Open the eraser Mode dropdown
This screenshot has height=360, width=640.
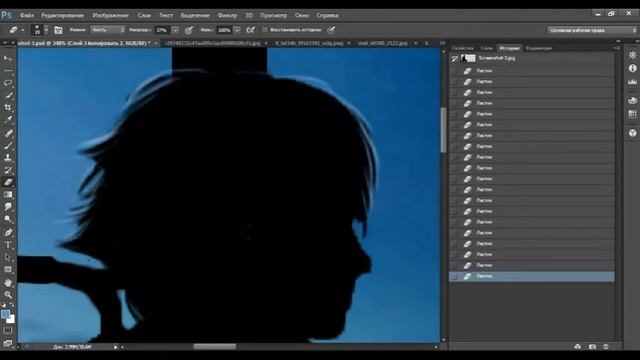108,30
